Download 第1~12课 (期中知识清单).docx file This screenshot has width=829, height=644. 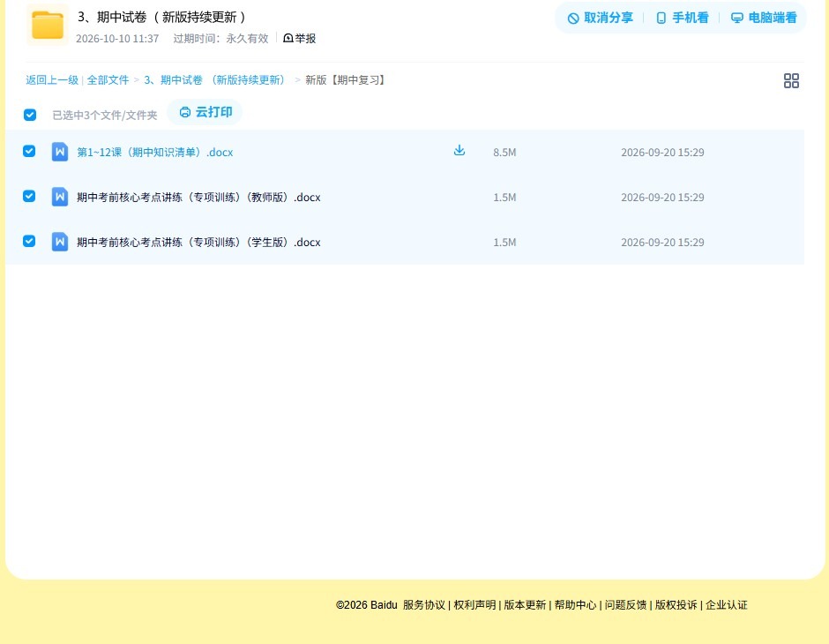[459, 151]
